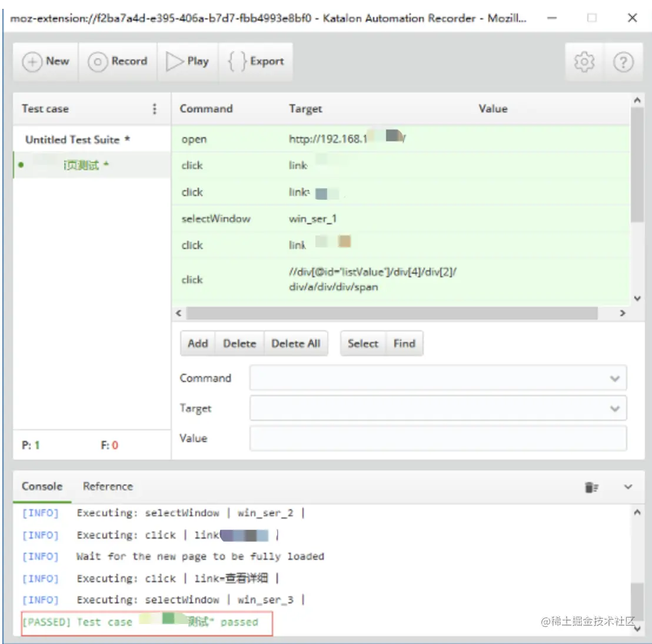
Task: Click the horizontal scrollbar left arrow
Action: click(x=179, y=313)
